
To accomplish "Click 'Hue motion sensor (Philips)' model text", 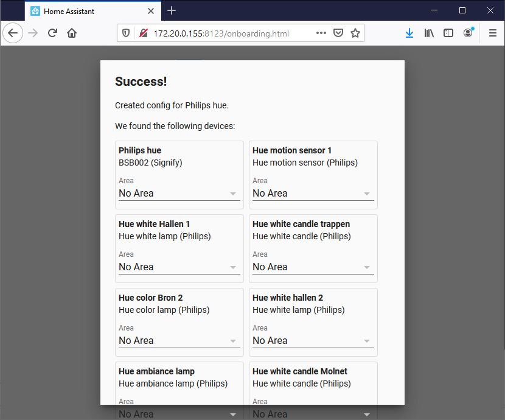I will tap(305, 163).
